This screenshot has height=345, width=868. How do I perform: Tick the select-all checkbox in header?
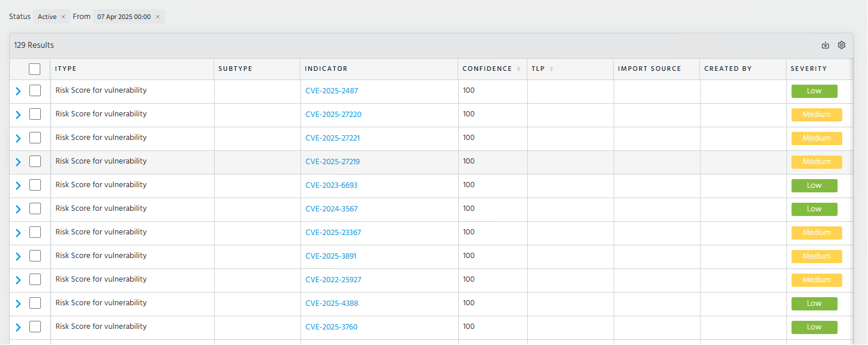coord(35,69)
